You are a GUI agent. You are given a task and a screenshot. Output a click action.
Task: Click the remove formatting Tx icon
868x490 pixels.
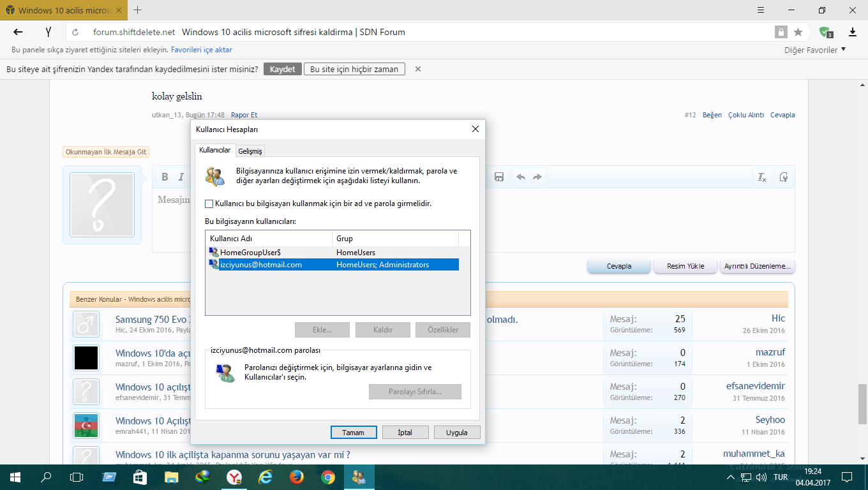pos(762,177)
